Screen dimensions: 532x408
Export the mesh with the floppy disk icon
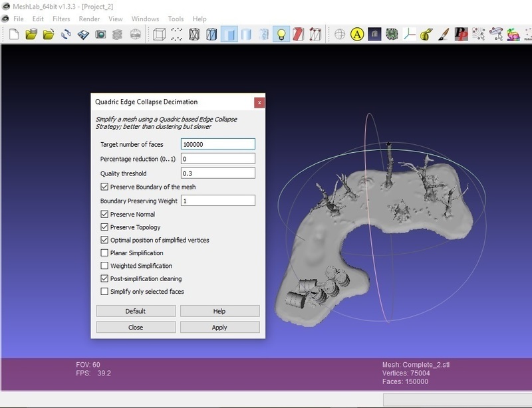pos(83,35)
